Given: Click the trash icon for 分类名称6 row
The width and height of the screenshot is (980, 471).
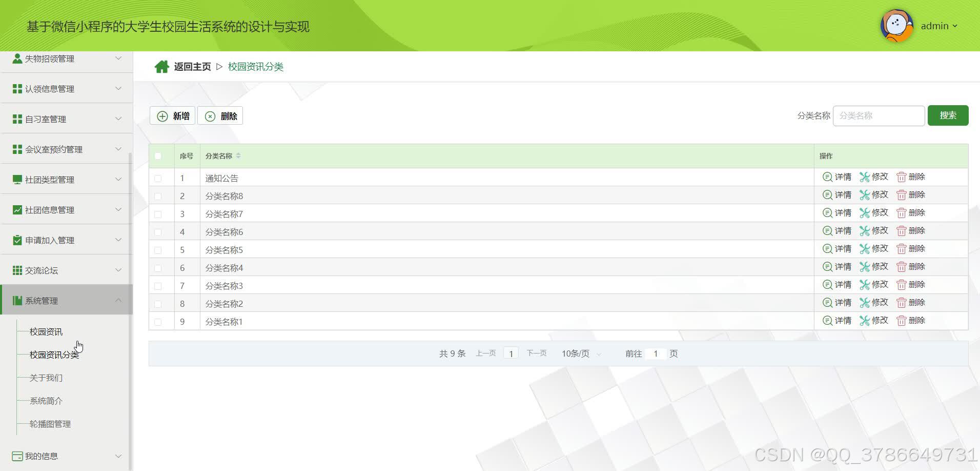Looking at the screenshot, I should coord(902,231).
